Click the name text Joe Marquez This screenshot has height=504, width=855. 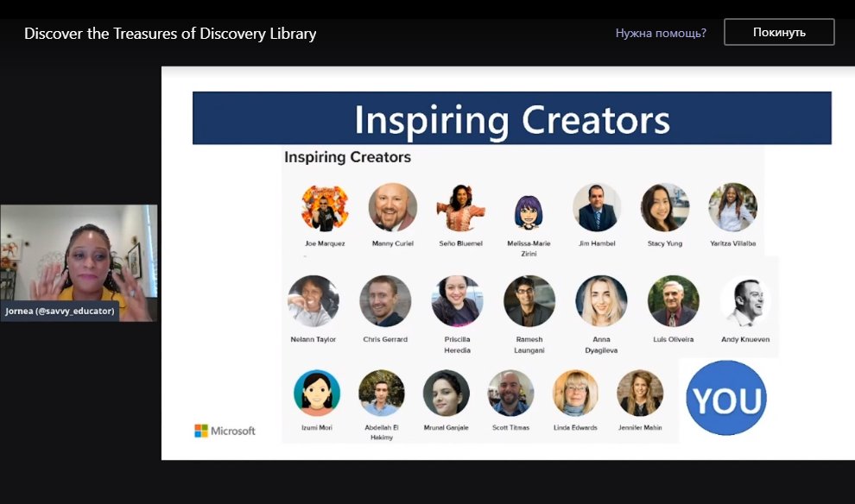click(x=325, y=243)
